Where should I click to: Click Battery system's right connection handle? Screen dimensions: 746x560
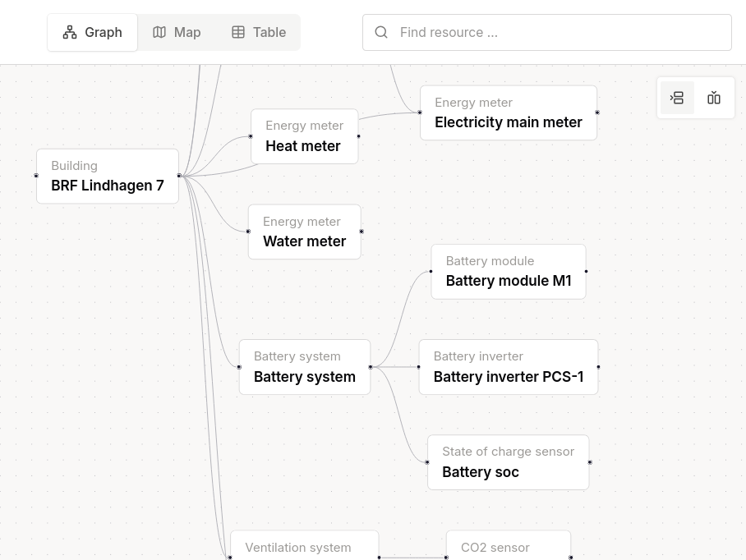point(371,367)
